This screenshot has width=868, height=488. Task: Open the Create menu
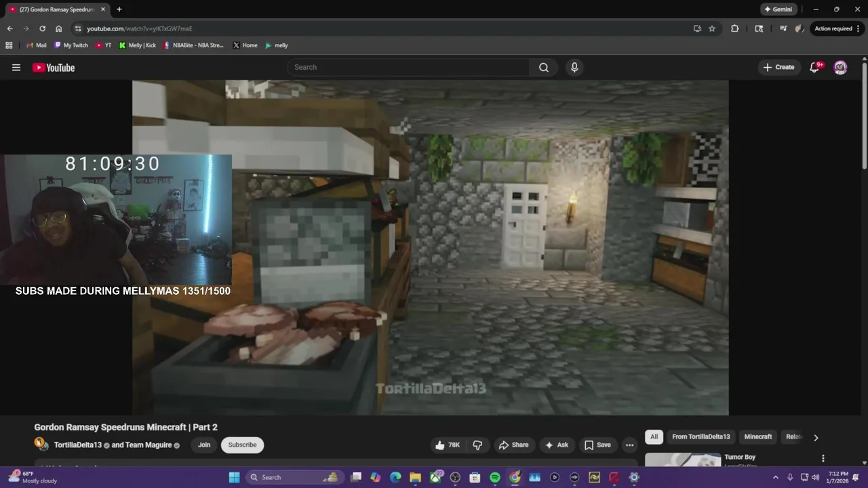[778, 67]
